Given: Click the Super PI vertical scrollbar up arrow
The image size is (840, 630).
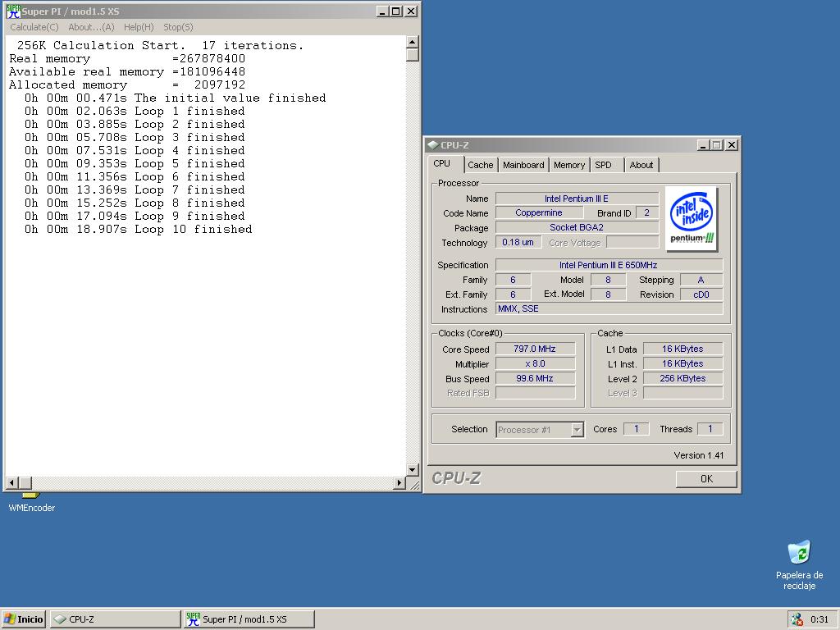Looking at the screenshot, I should (412, 42).
